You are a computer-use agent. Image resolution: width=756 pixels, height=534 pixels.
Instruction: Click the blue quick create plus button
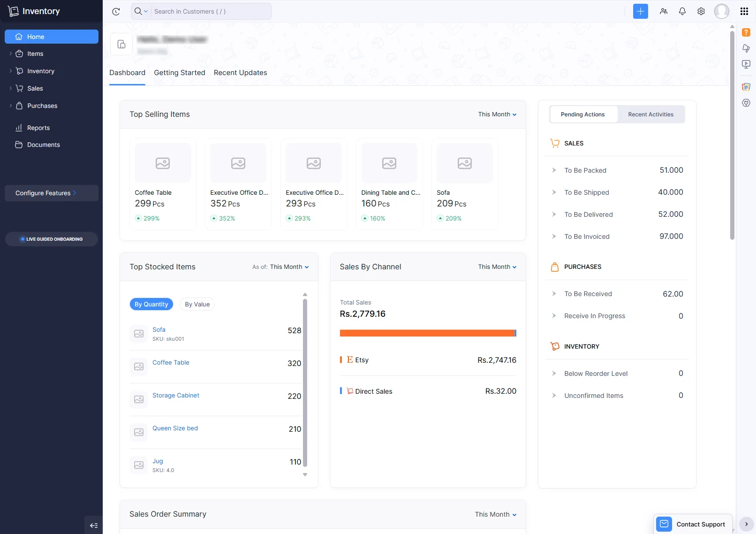point(640,11)
